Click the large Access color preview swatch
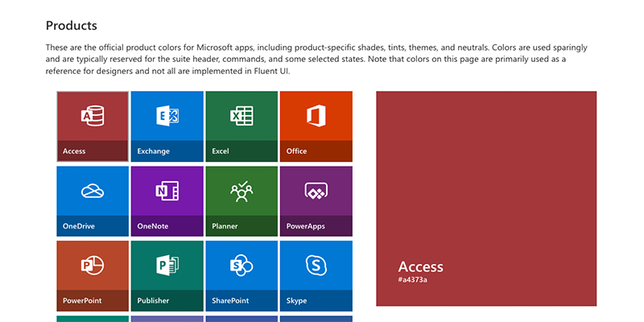Viewport: 644px width, 322px height. (x=486, y=198)
